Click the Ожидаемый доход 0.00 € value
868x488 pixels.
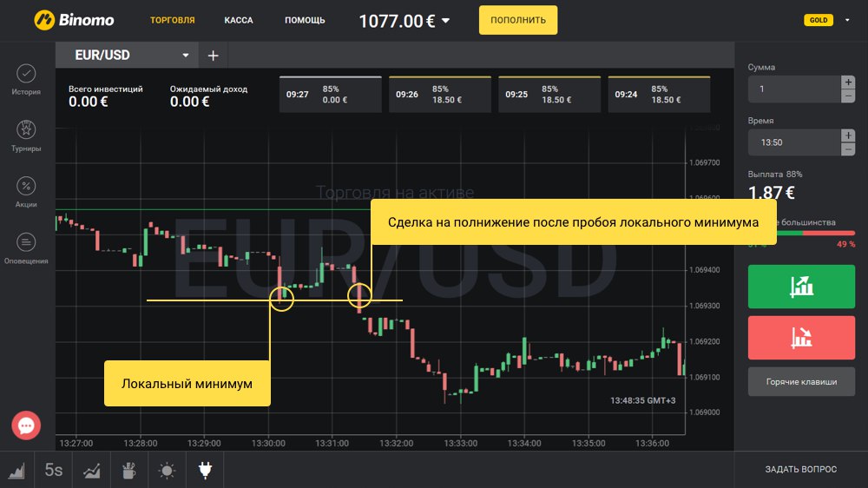[x=190, y=102]
